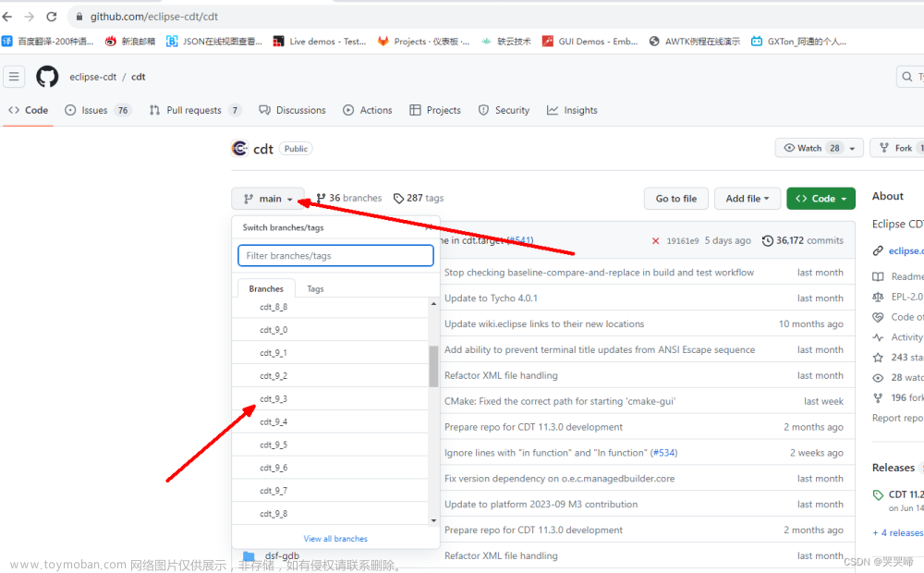Open the GitHub hamburger navigation menu
Viewport: 924px width, 573px height.
(x=14, y=77)
